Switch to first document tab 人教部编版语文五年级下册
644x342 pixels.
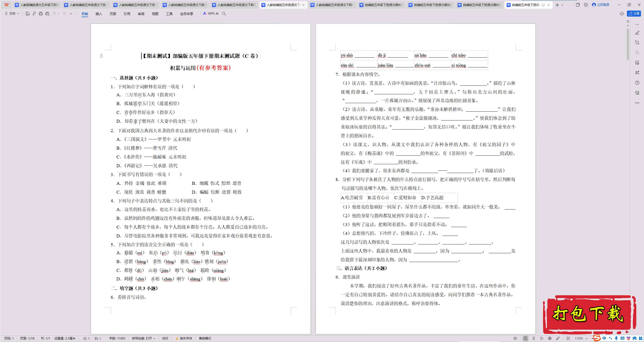(x=37, y=5)
